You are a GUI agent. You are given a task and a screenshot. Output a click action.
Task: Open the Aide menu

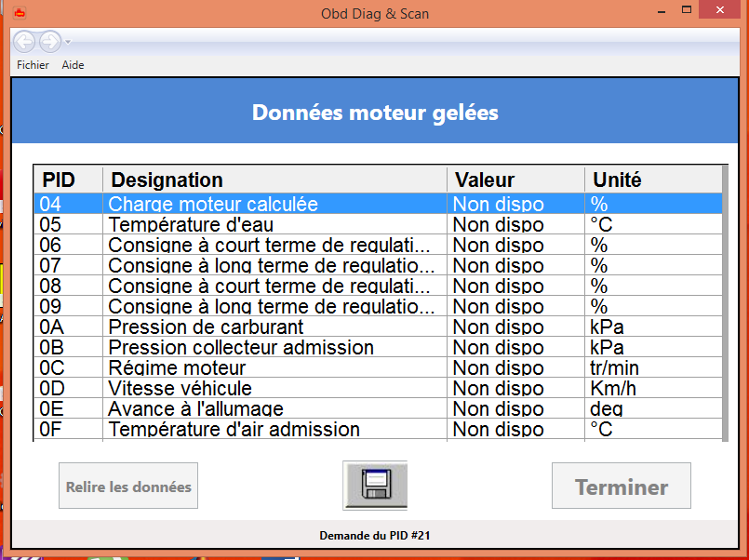pyautogui.click(x=73, y=65)
